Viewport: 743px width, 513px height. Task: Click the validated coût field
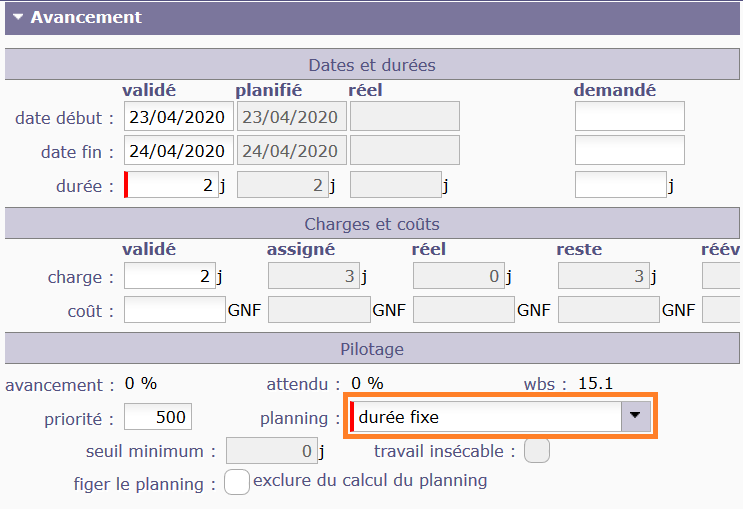coord(174,310)
